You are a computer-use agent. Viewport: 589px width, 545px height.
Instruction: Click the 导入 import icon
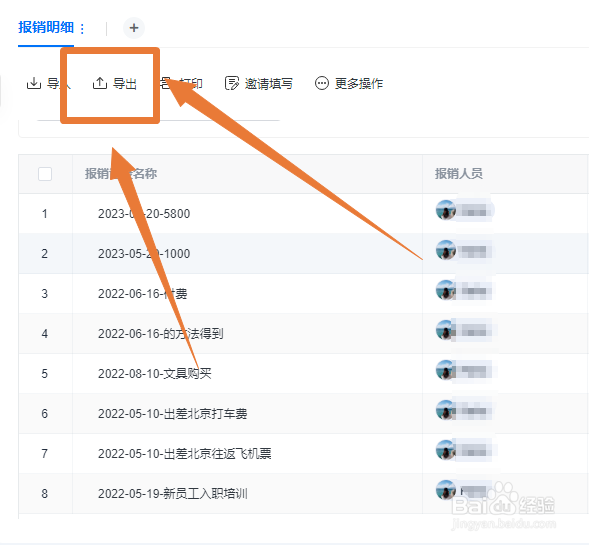(x=34, y=83)
